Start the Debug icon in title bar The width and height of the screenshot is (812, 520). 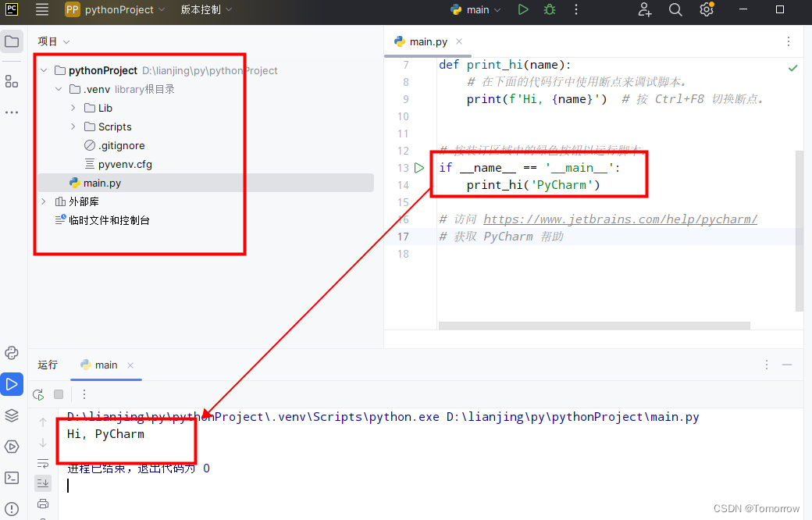pos(549,10)
